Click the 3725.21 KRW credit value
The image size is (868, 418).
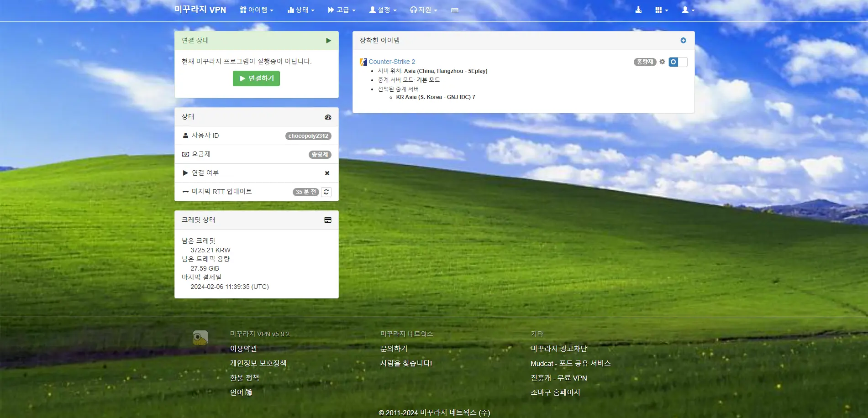pyautogui.click(x=210, y=250)
